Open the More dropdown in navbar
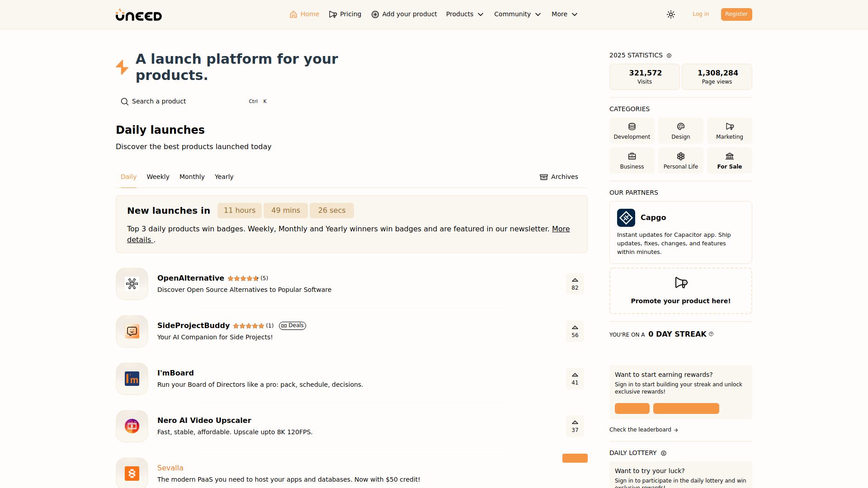The height and width of the screenshot is (488, 868). pos(564,14)
